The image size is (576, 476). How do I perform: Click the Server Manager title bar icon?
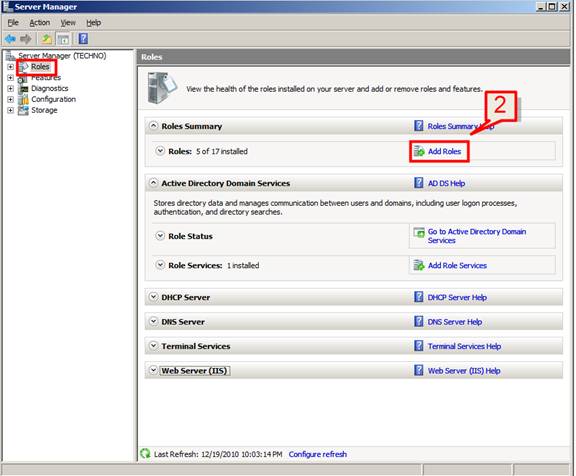pos(8,7)
